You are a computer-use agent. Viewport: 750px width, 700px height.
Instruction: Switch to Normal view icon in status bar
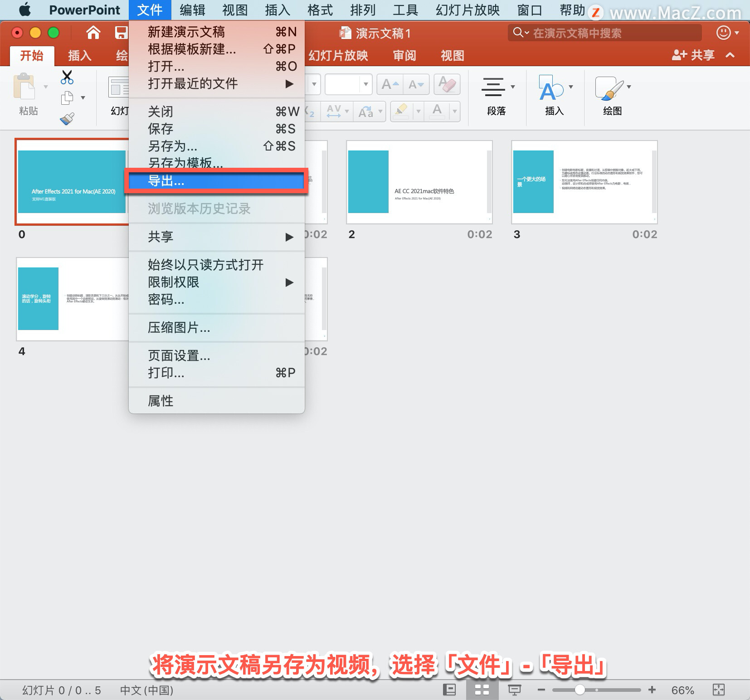tap(449, 690)
